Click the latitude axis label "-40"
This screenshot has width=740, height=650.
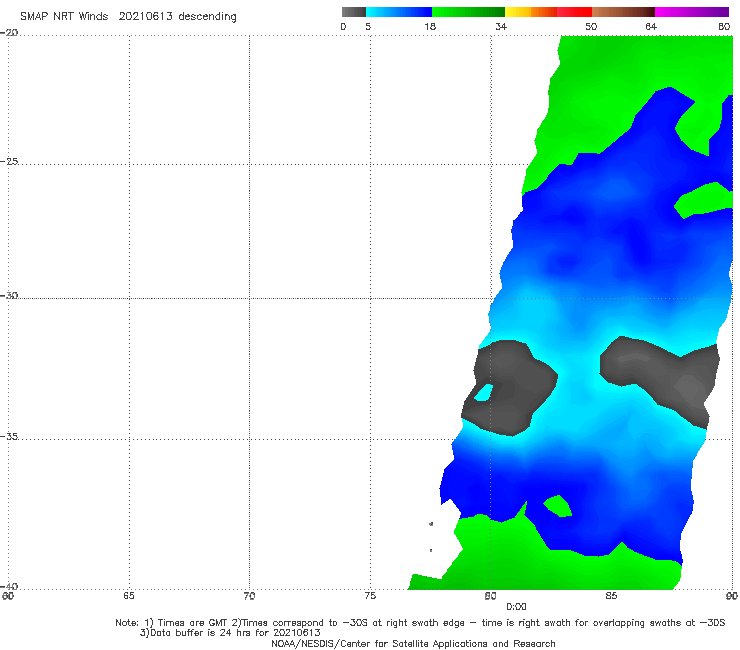[x=9, y=586]
